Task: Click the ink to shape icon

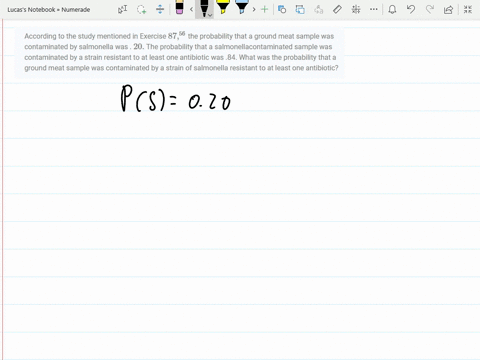Action: coord(300,9)
